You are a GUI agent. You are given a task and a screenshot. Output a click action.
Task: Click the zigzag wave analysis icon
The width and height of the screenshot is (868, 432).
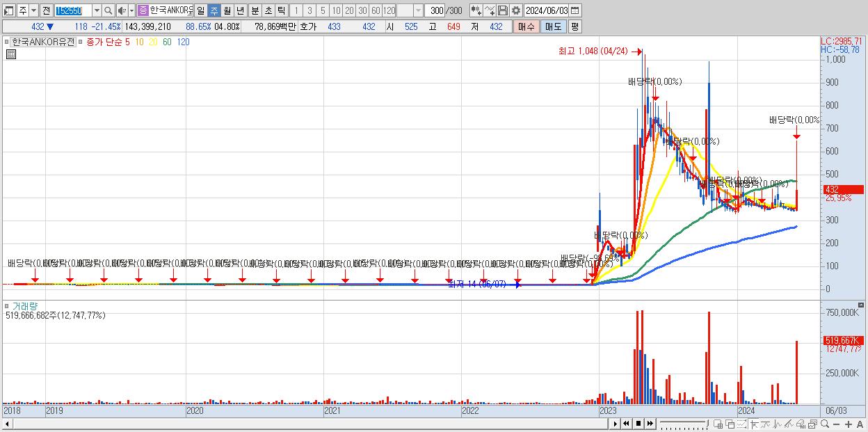click(778, 424)
